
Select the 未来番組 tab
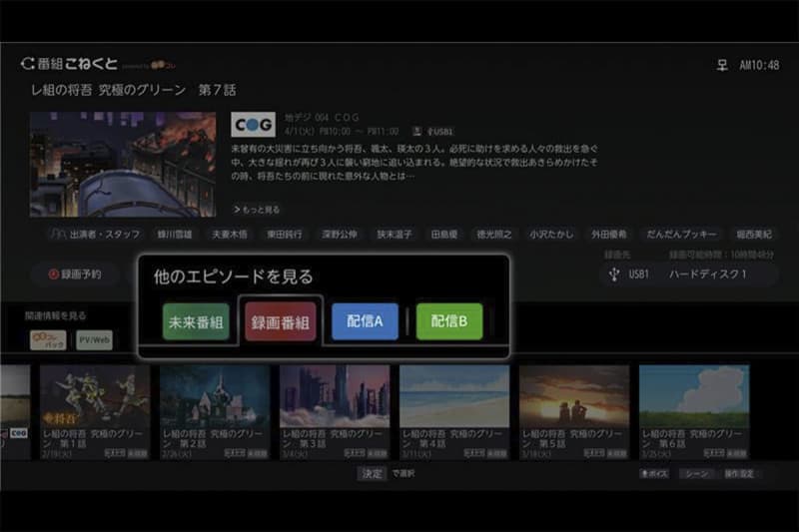click(196, 322)
